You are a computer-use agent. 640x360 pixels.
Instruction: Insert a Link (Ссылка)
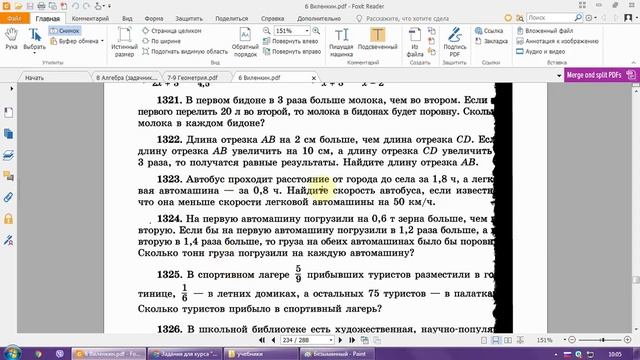coord(489,31)
